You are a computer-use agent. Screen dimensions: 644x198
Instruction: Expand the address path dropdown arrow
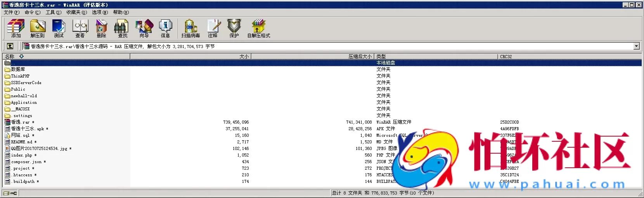(636, 46)
